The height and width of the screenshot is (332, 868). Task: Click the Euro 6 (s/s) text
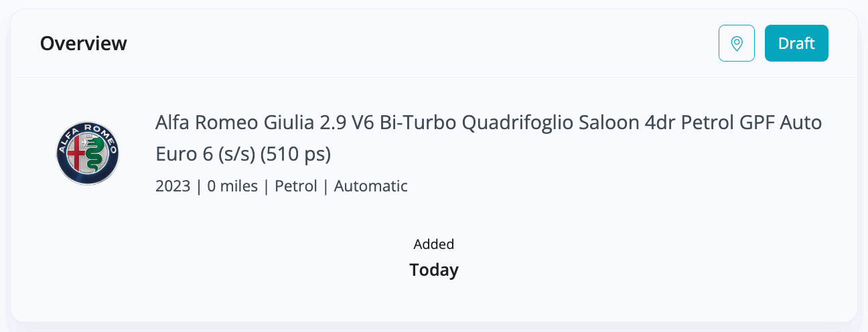coord(206,154)
